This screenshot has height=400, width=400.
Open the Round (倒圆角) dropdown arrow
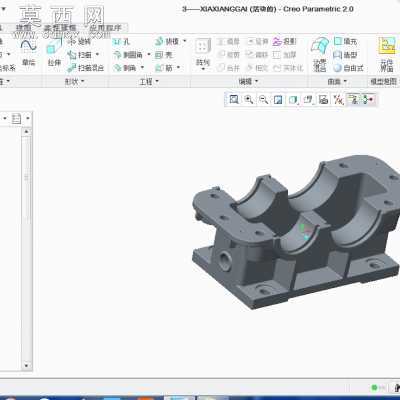149,55
